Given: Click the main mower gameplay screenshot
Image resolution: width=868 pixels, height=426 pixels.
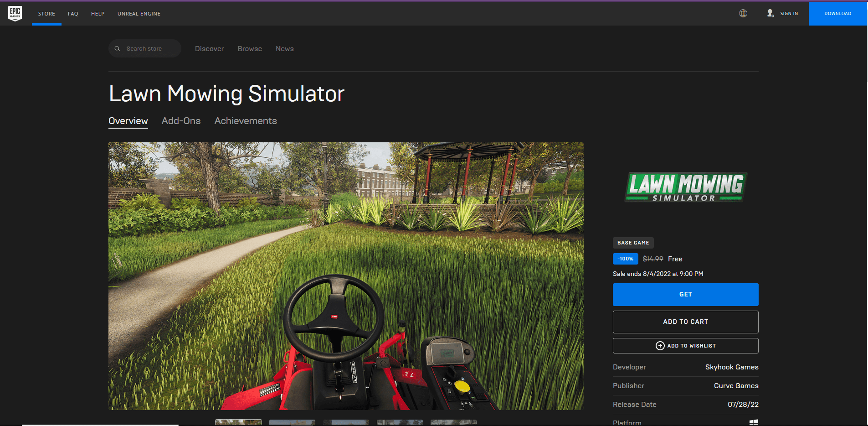Looking at the screenshot, I should (346, 276).
